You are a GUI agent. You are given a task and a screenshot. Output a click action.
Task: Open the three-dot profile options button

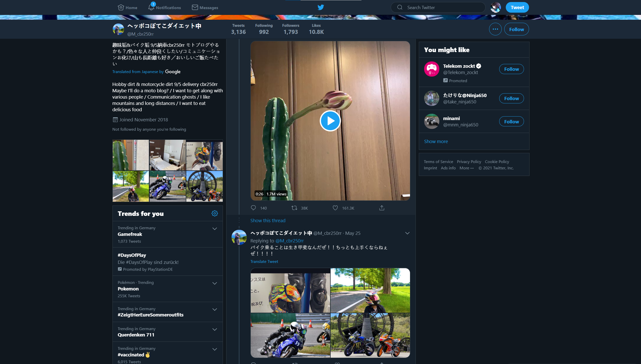tap(495, 29)
